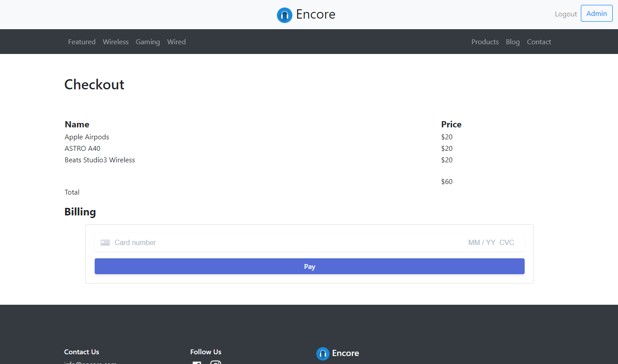Click the credit card icon in card field
The height and width of the screenshot is (364, 618).
[x=105, y=242]
